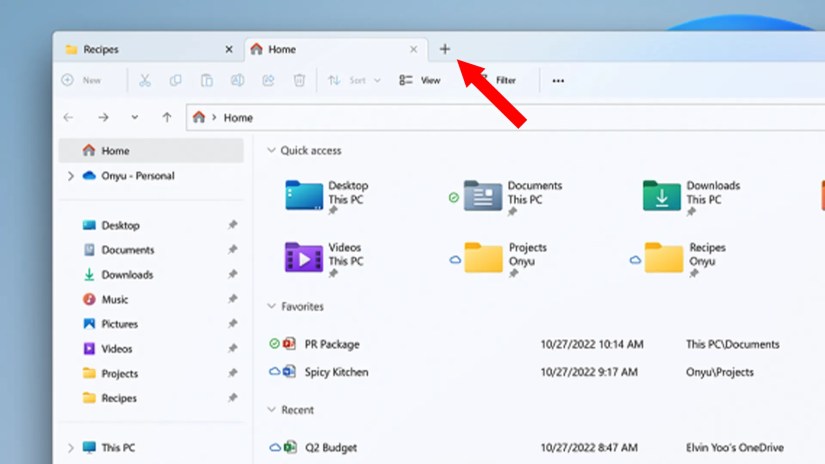This screenshot has width=825, height=464.
Task: Click the Onyu\Projects location text
Action: point(719,372)
